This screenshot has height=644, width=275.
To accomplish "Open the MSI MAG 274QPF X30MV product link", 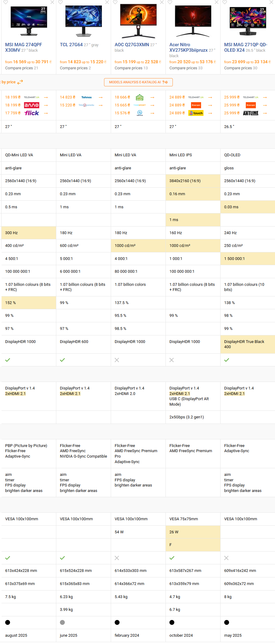I will 24,47.
